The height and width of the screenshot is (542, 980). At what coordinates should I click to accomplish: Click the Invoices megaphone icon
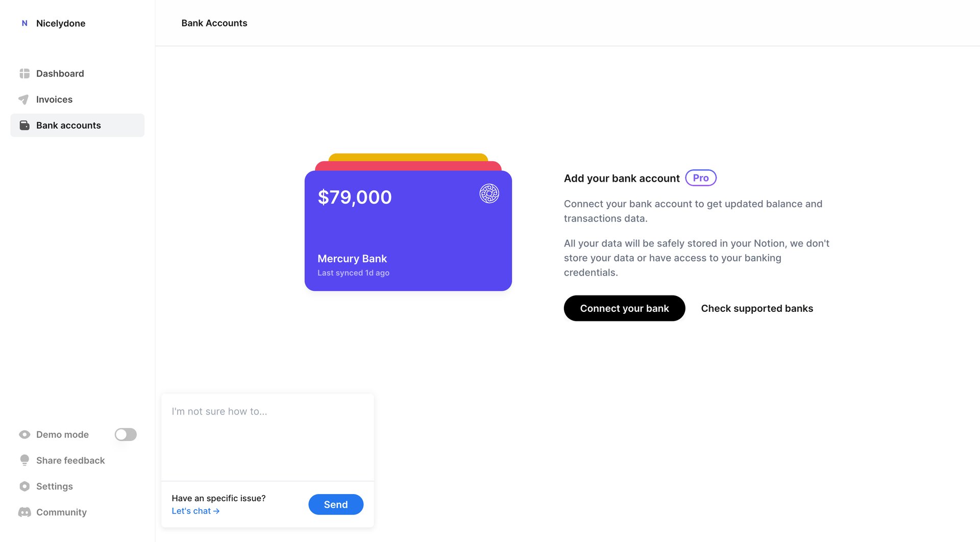24,100
